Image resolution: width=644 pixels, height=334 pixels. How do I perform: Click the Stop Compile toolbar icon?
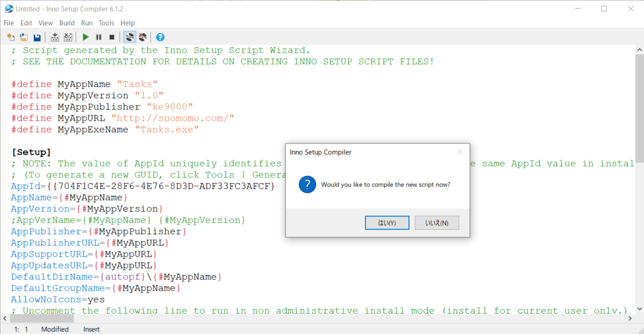click(68, 37)
